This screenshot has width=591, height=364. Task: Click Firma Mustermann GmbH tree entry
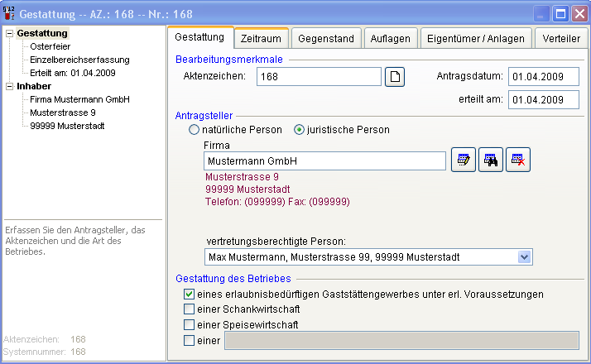[79, 99]
